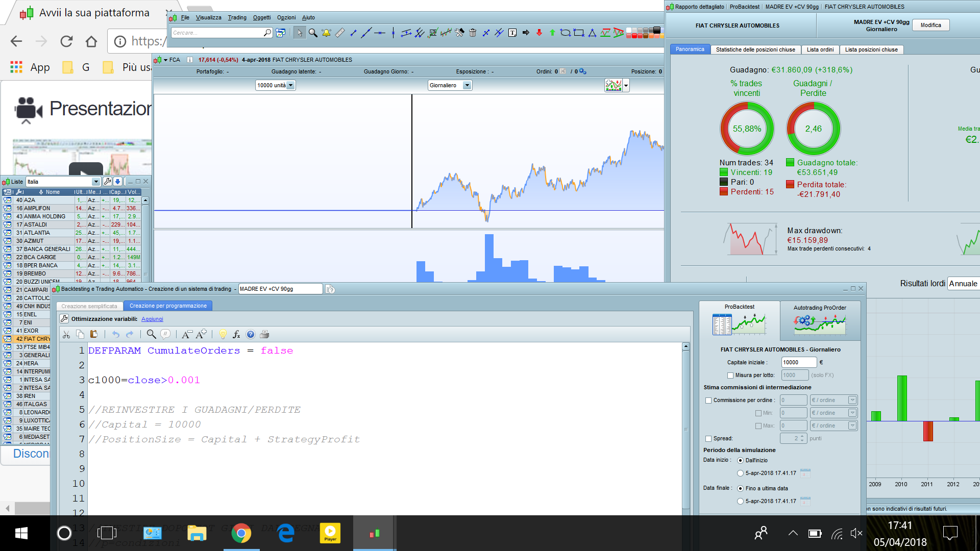This screenshot has height=551, width=980.
Task: Open the 10000 unità dropdown
Action: pos(290,85)
